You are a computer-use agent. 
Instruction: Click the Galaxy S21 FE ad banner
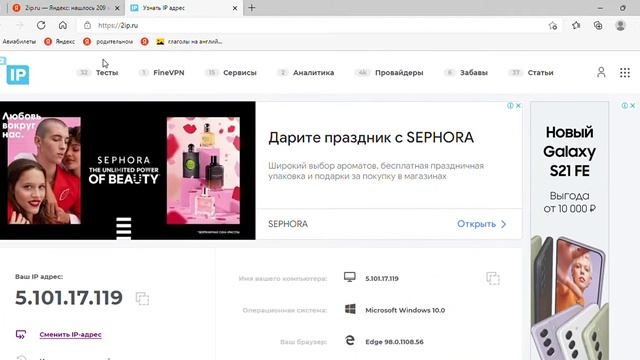tap(569, 231)
